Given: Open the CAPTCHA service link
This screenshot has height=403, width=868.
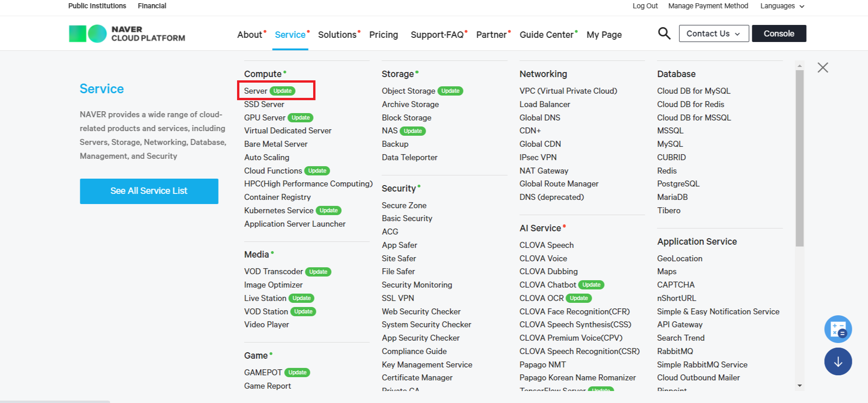Looking at the screenshot, I should (x=676, y=285).
